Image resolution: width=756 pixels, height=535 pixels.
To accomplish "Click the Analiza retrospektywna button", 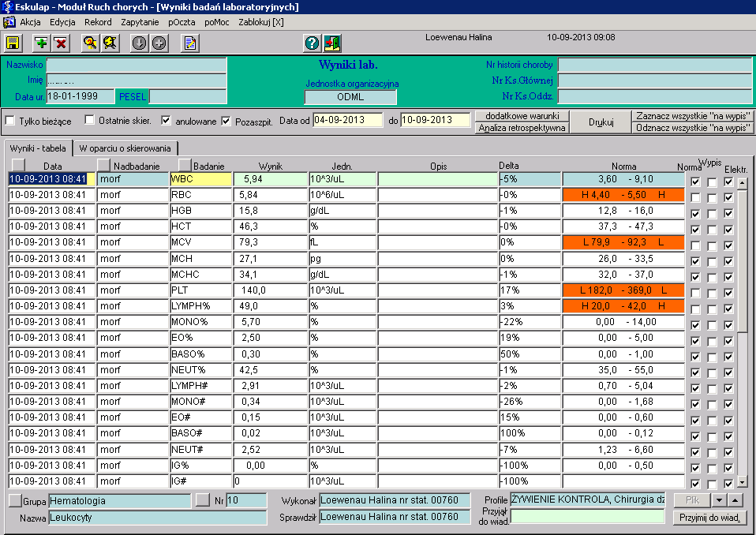I will (x=522, y=128).
